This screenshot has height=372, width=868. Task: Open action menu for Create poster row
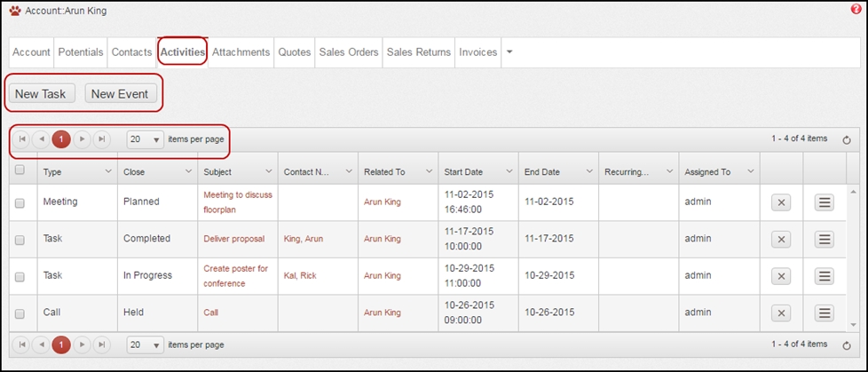[825, 276]
